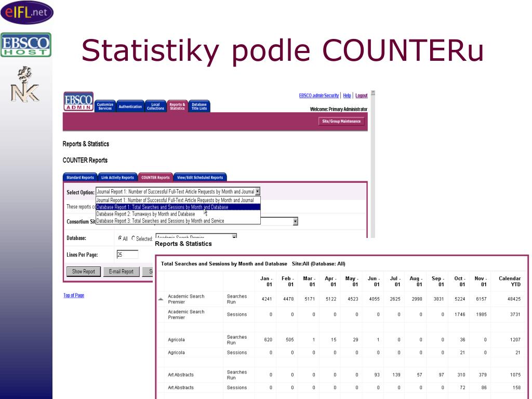Open the Reports & Statistics tab
This screenshot has height=399, width=532.
[x=177, y=106]
